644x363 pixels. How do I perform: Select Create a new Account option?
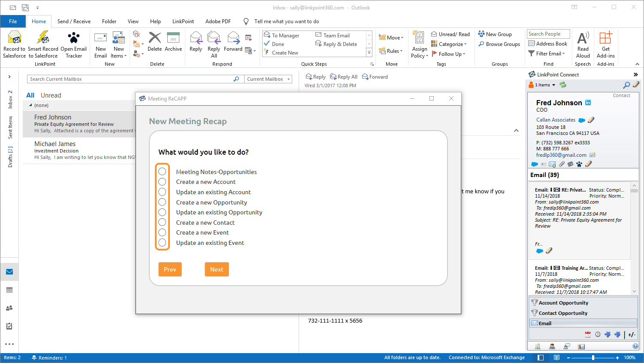pyautogui.click(x=162, y=182)
